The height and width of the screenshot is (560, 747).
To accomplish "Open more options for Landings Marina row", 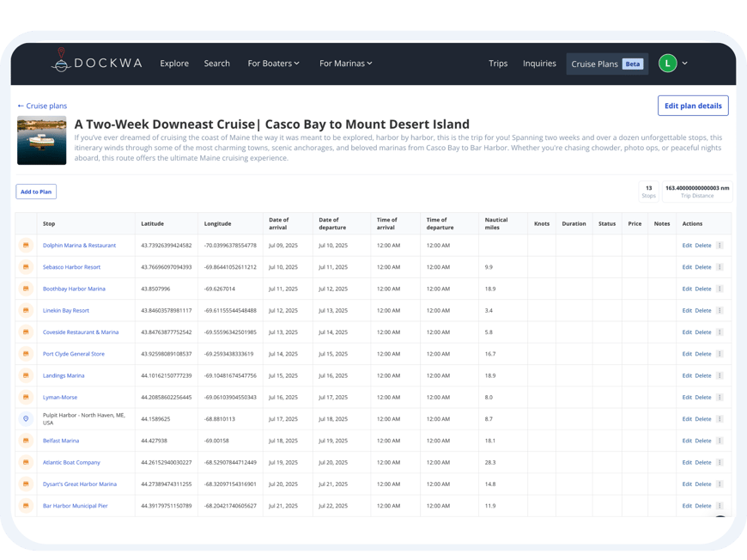I will pyautogui.click(x=720, y=375).
